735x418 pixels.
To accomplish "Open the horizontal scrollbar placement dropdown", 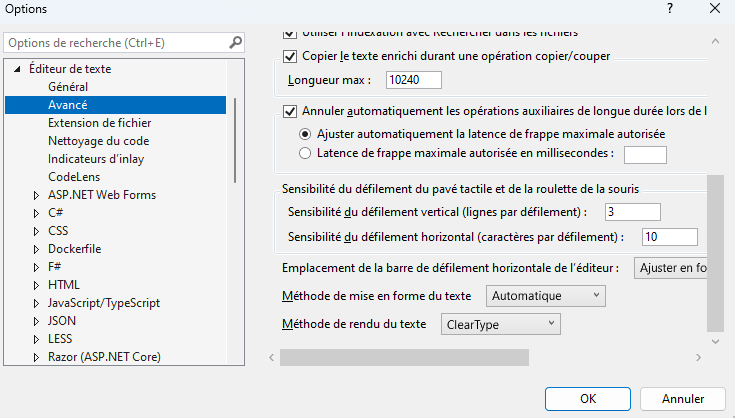I will tap(671, 267).
